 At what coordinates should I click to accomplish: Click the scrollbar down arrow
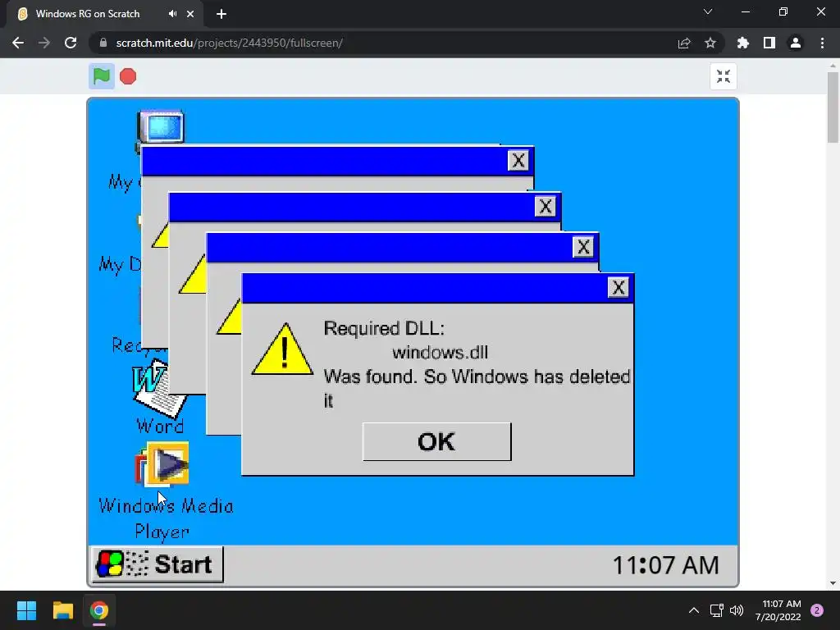point(833,583)
